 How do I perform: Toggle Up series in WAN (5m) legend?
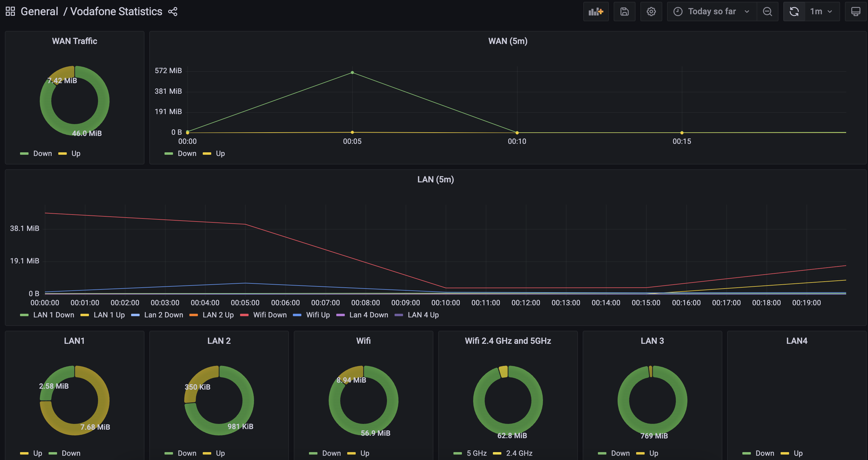220,153
